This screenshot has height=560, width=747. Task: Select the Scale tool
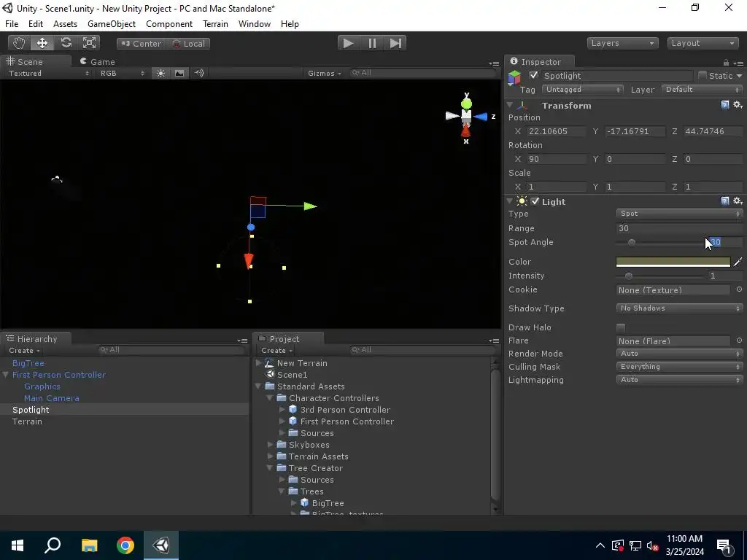pyautogui.click(x=89, y=43)
